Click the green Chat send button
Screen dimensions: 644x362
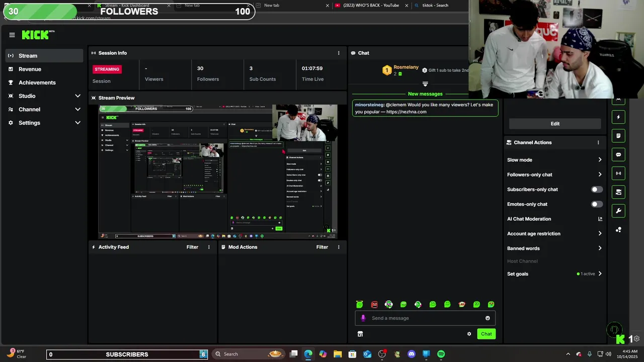(x=486, y=334)
